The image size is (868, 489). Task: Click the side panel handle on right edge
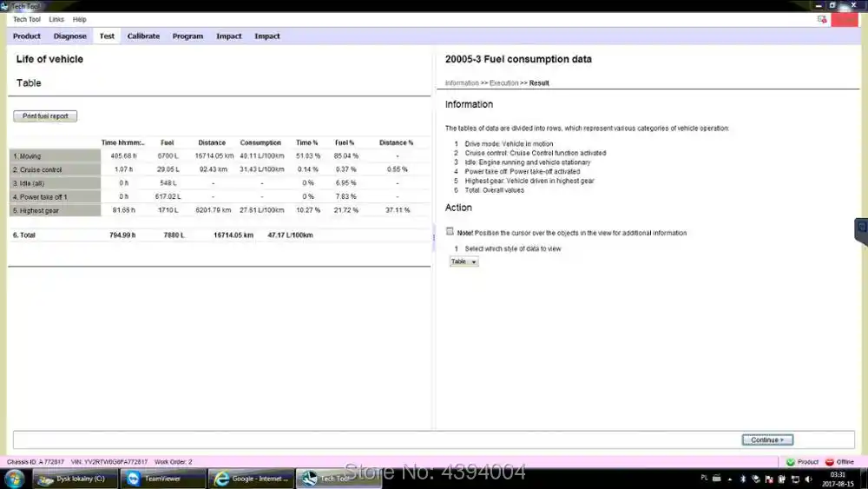861,232
